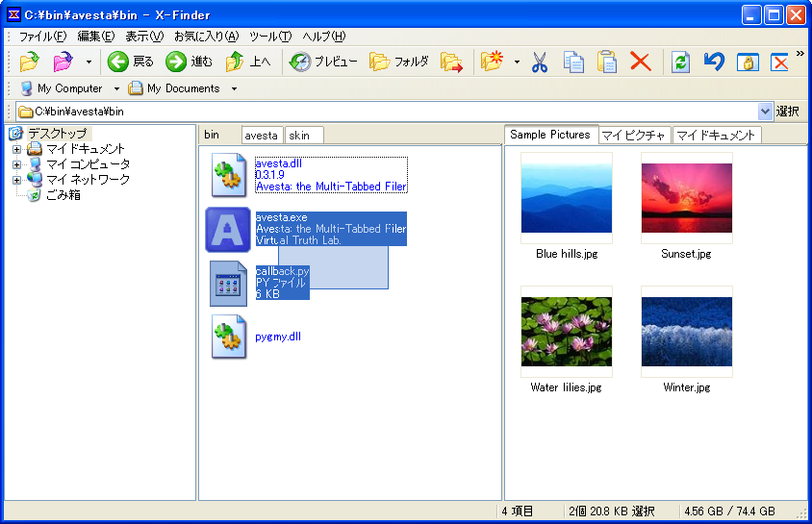The height and width of the screenshot is (524, 812).
Task: Switch to the skin tab
Action: (x=302, y=136)
